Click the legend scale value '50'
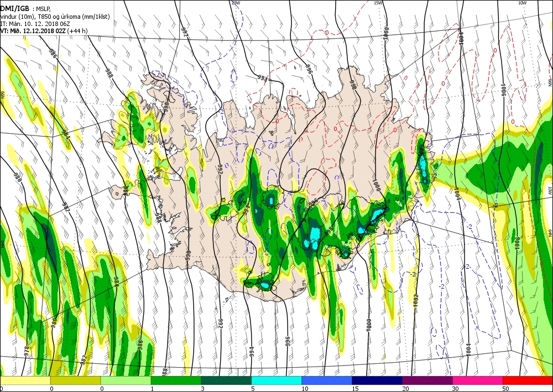The height and width of the screenshot is (392, 553). click(506, 389)
